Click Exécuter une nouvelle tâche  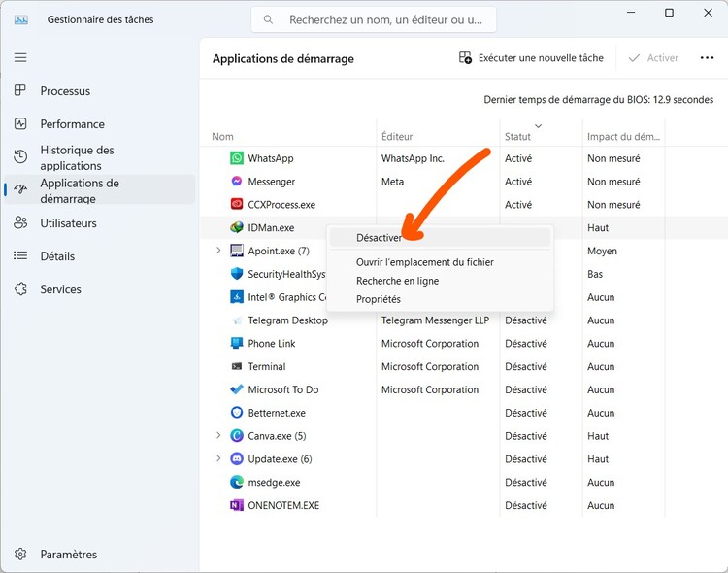(x=531, y=58)
